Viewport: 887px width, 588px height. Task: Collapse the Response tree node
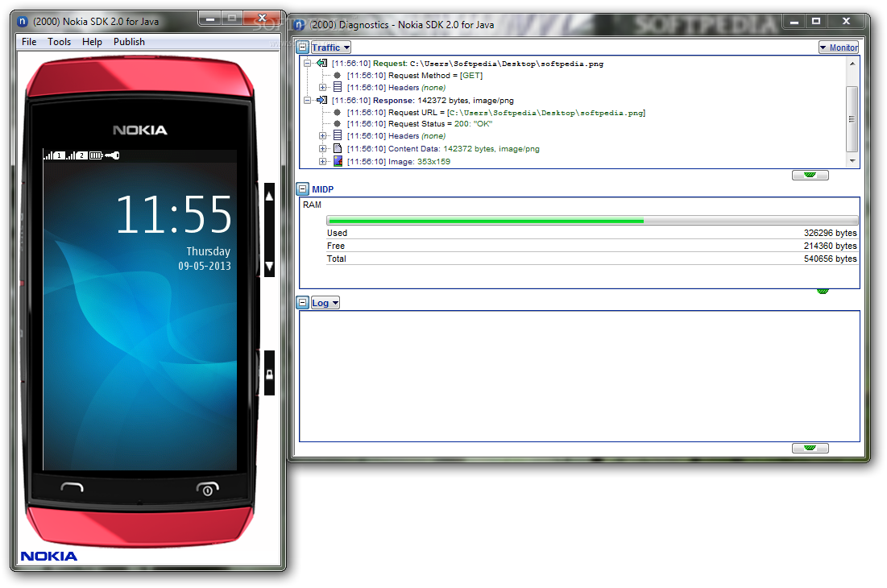click(307, 100)
